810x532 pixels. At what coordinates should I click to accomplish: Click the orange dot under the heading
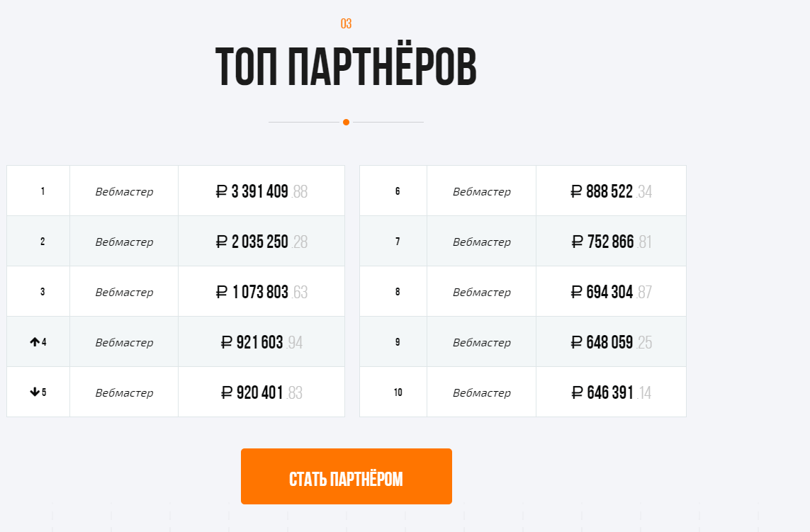[x=346, y=123]
